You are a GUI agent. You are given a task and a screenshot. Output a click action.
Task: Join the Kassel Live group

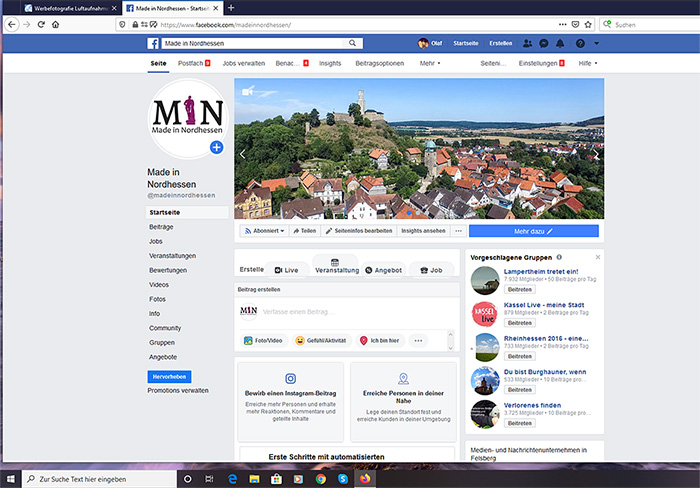pos(520,323)
